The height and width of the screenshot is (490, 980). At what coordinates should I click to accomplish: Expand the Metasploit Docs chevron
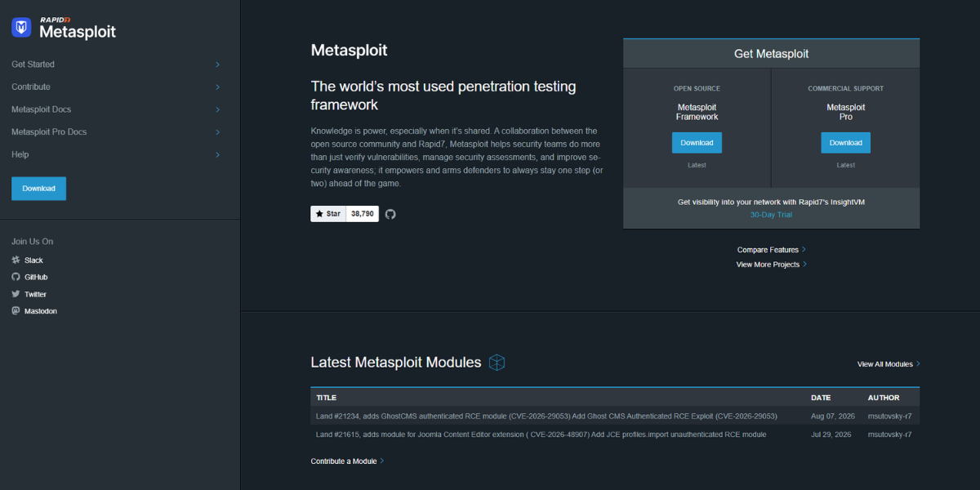tap(217, 109)
